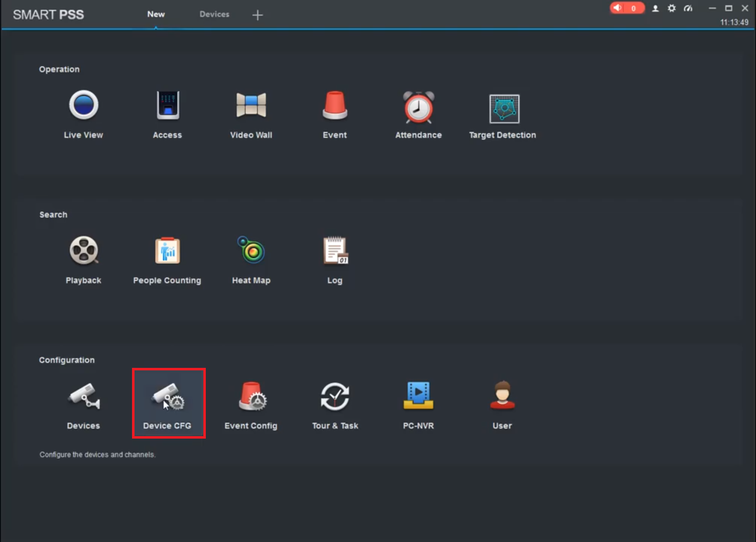Image resolution: width=756 pixels, height=542 pixels.
Task: Open the Devices configuration icon
Action: (83, 405)
